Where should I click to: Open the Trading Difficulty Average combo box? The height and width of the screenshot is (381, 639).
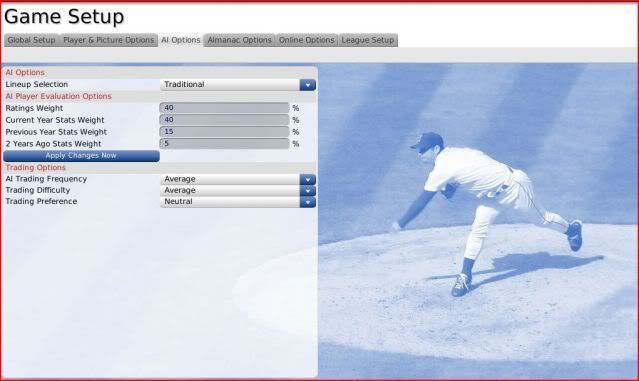pyautogui.click(x=238, y=191)
